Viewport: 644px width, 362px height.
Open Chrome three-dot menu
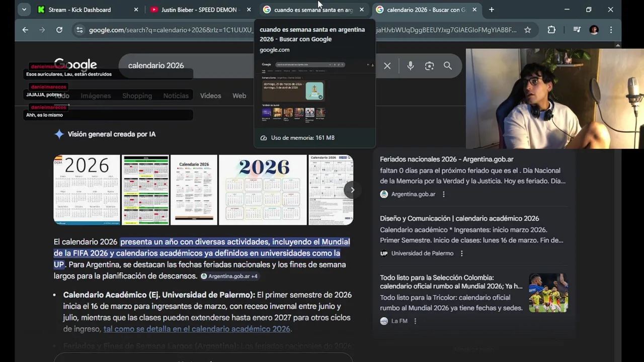tap(611, 30)
